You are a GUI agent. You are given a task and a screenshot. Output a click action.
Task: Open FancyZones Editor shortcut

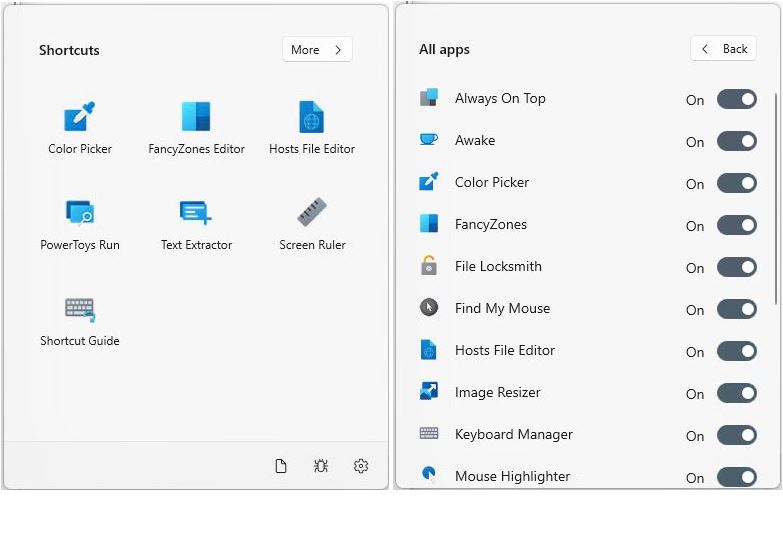tap(196, 128)
